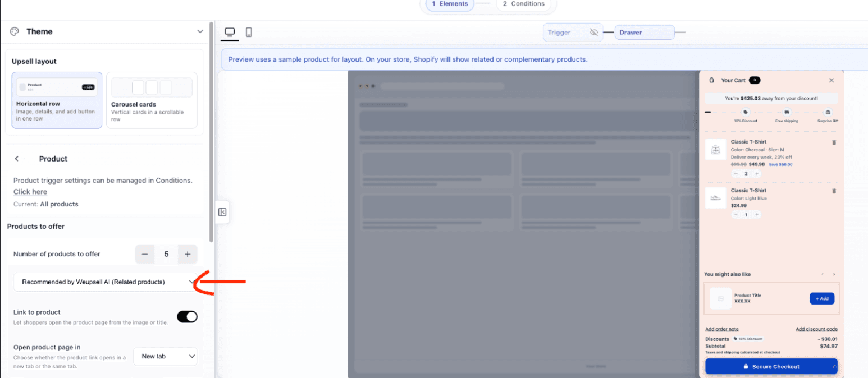Delete the Charcoal Classic T-Shirt item
The image size is (868, 378).
(834, 142)
